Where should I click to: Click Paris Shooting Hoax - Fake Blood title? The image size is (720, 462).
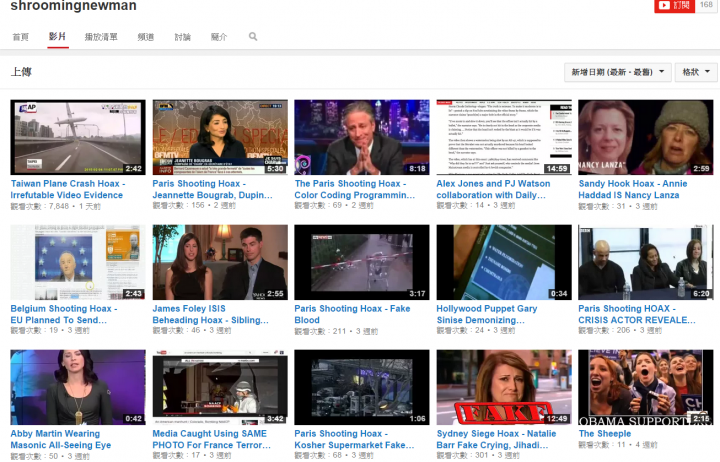coord(352,314)
